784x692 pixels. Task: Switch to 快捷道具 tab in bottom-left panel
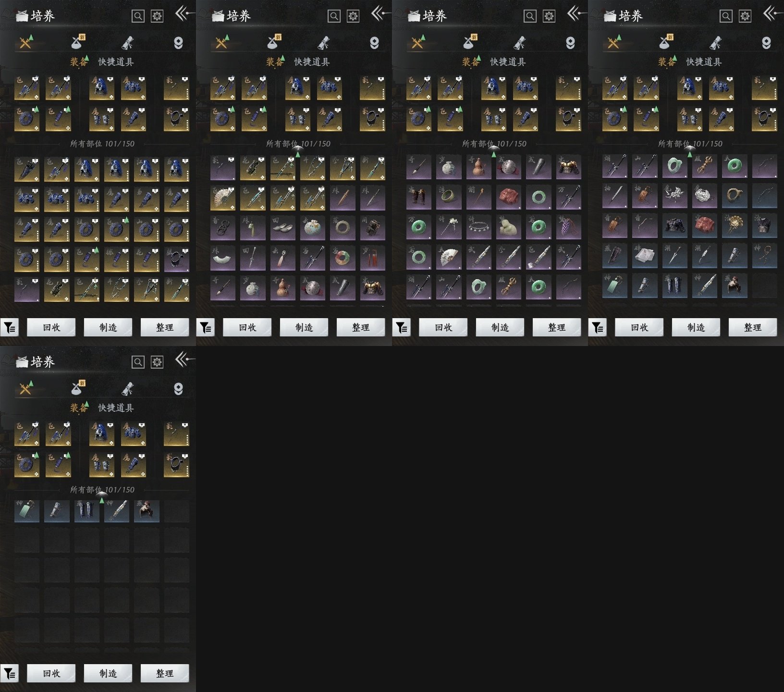(x=116, y=408)
